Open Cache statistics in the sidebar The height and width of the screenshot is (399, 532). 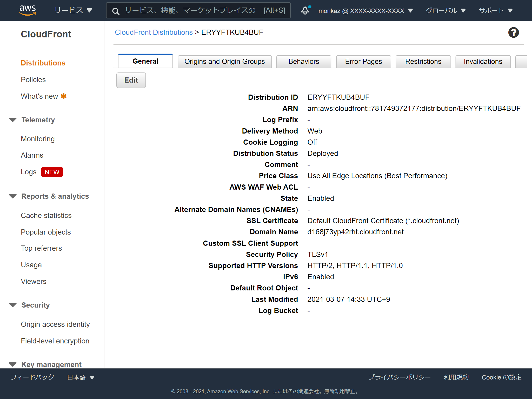coord(46,215)
